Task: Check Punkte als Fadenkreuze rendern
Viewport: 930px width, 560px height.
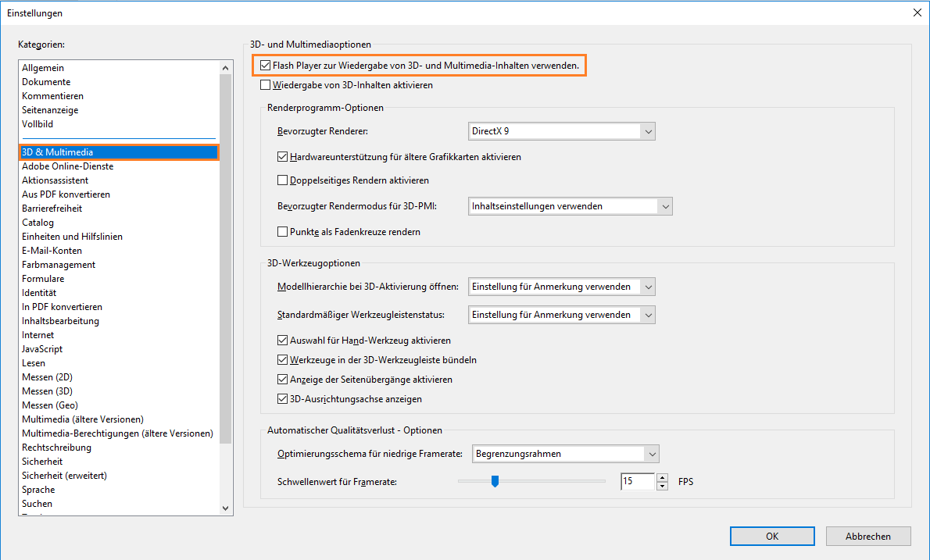Action: pyautogui.click(x=282, y=232)
